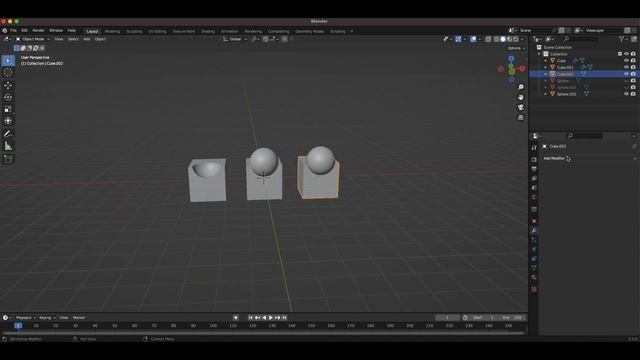Open the timeline Keying menu
Screen dimensions: 640x360
(x=47, y=318)
